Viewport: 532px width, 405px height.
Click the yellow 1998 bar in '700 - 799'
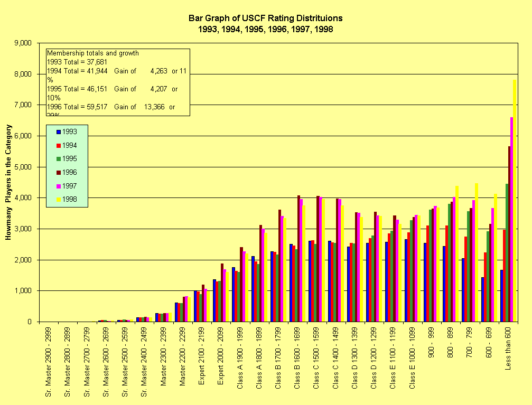[x=477, y=252]
